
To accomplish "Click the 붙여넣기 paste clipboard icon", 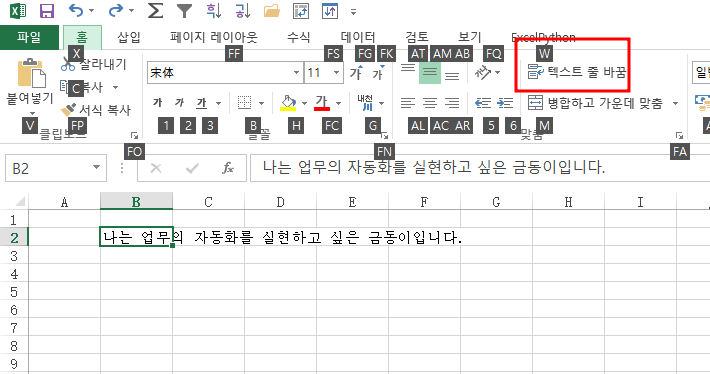I will point(31,72).
